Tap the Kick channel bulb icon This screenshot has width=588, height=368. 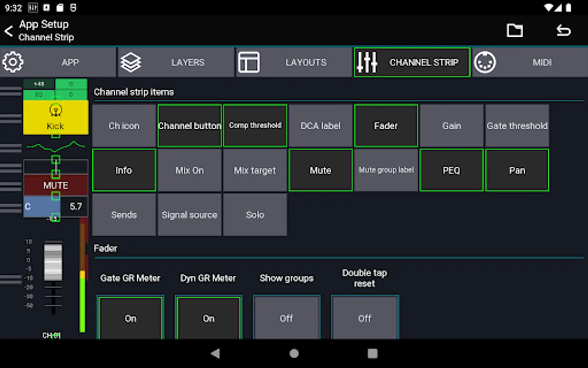click(x=56, y=110)
